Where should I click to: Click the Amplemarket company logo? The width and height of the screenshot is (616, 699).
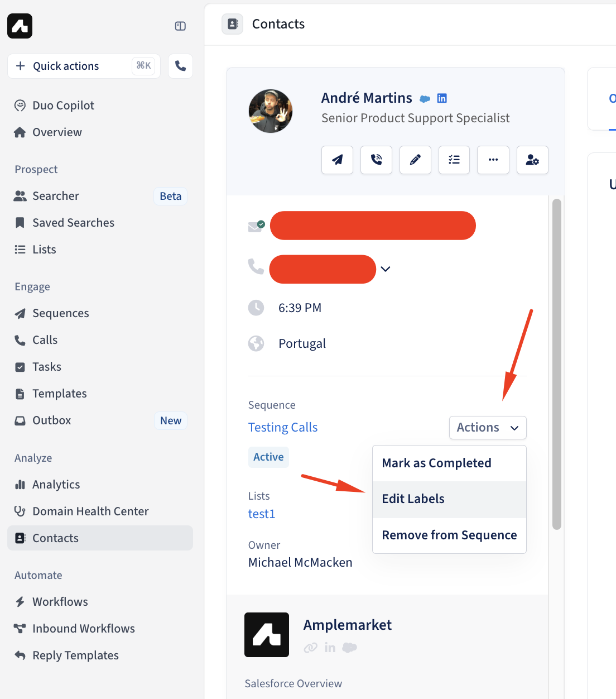pyautogui.click(x=267, y=635)
